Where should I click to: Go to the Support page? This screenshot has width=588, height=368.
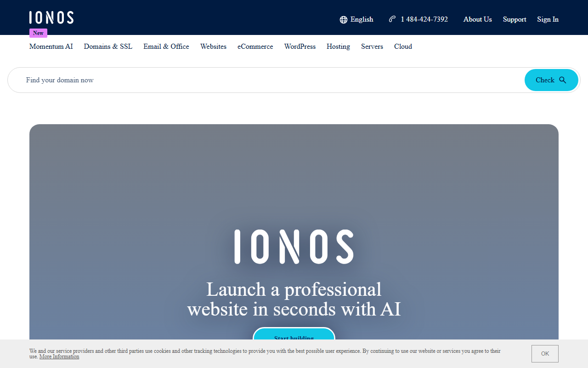tap(514, 19)
